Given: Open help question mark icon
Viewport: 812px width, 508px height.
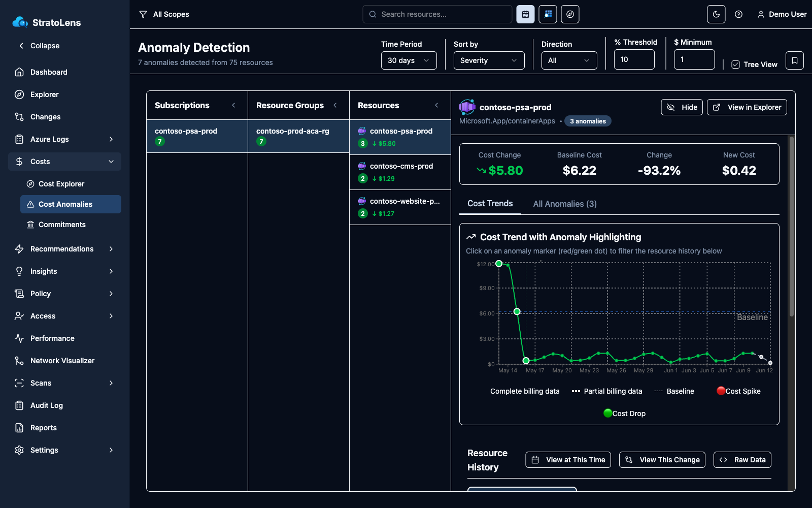Looking at the screenshot, I should [x=738, y=14].
